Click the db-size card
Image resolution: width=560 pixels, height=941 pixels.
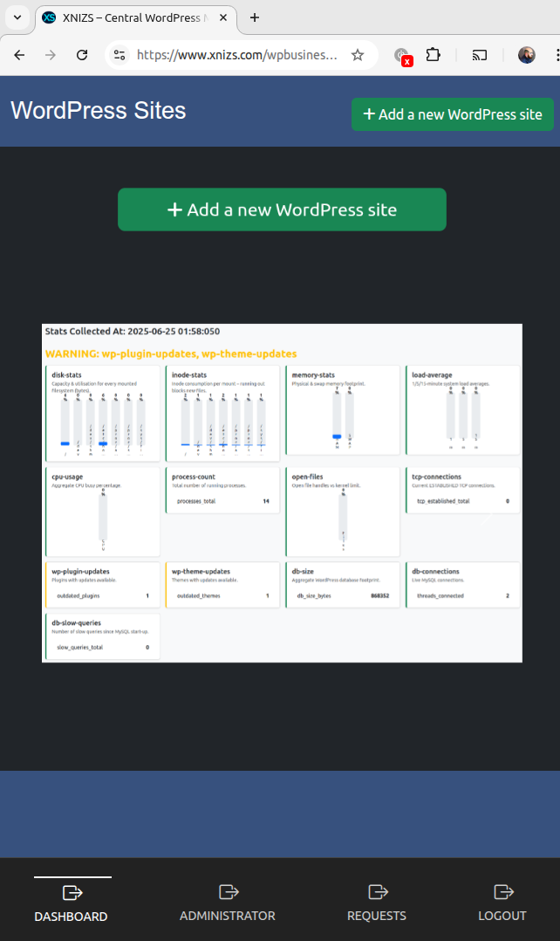pyautogui.click(x=342, y=585)
